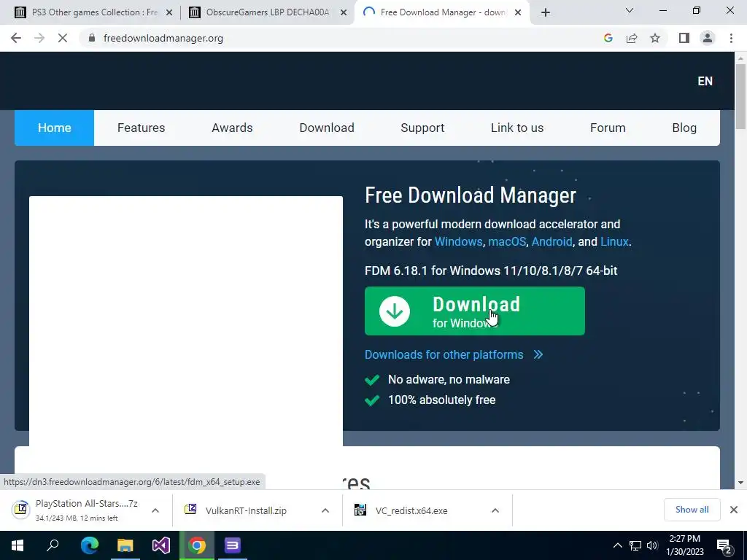Click the page vertical scrollbar thumb
This screenshot has width=747, height=560.
tap(740, 96)
